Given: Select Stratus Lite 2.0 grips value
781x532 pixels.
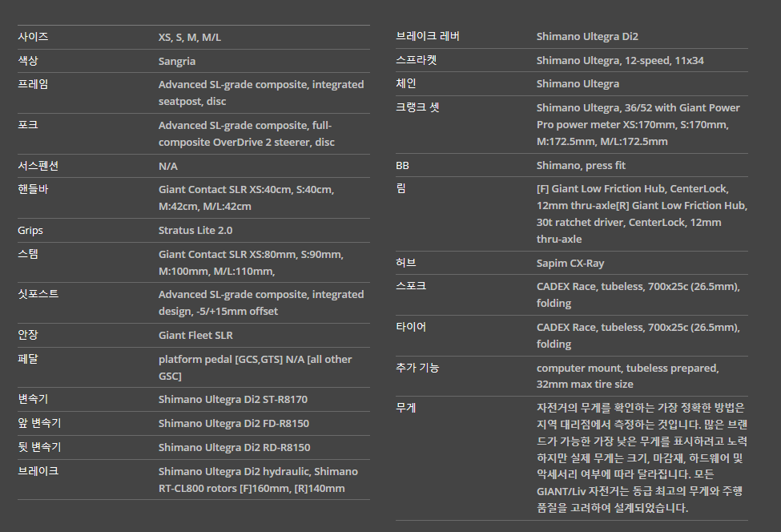Looking at the screenshot, I should click(x=195, y=231).
